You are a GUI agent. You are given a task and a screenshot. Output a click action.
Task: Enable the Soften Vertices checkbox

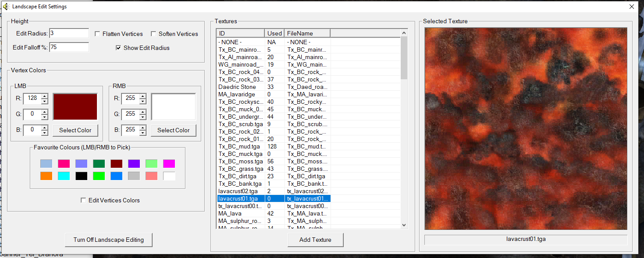point(154,34)
